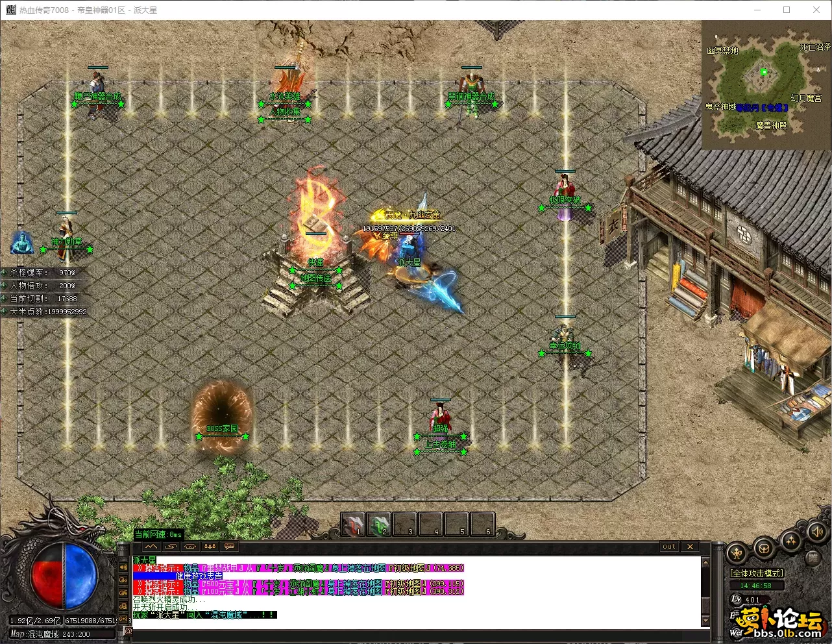The height and width of the screenshot is (644, 832).
Task: Minimize the game window
Action: [757, 10]
